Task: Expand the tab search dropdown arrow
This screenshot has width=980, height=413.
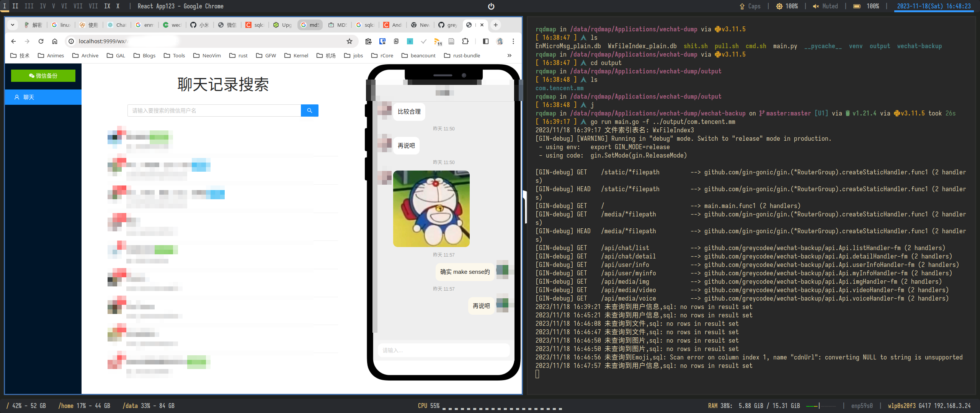Action: 13,25
